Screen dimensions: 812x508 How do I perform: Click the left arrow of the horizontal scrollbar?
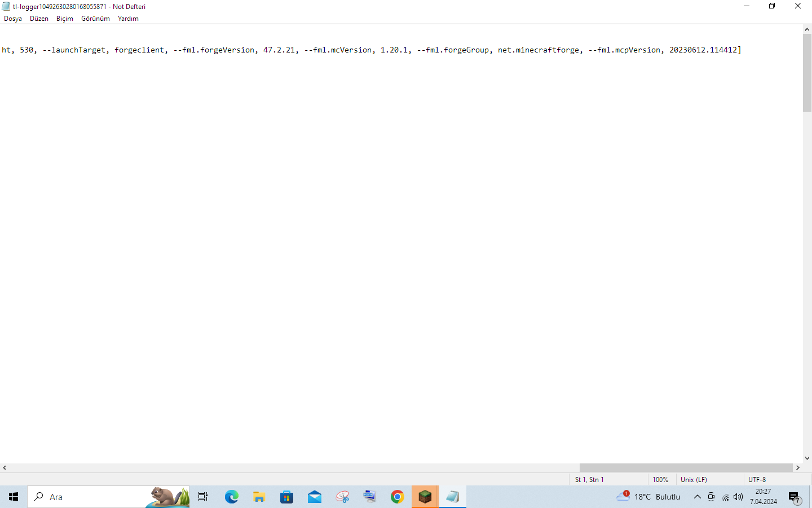5,467
